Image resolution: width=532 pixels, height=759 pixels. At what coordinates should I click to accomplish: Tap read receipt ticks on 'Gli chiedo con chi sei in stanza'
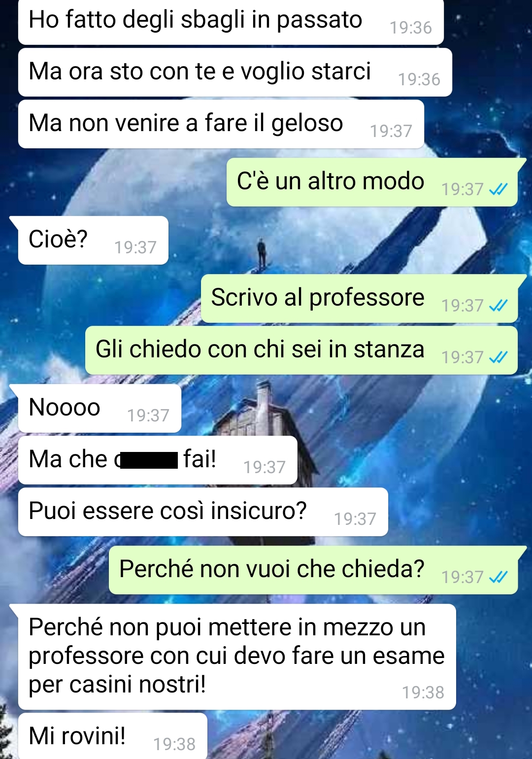pyautogui.click(x=498, y=357)
